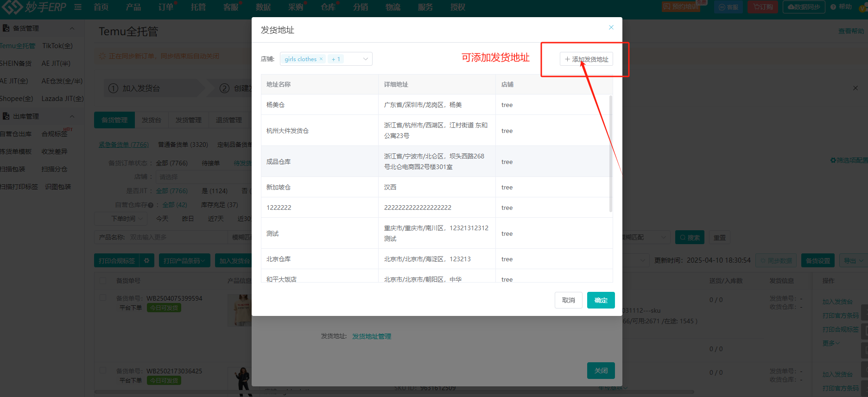Collapse the 备货管理 sidebar section

(x=72, y=28)
